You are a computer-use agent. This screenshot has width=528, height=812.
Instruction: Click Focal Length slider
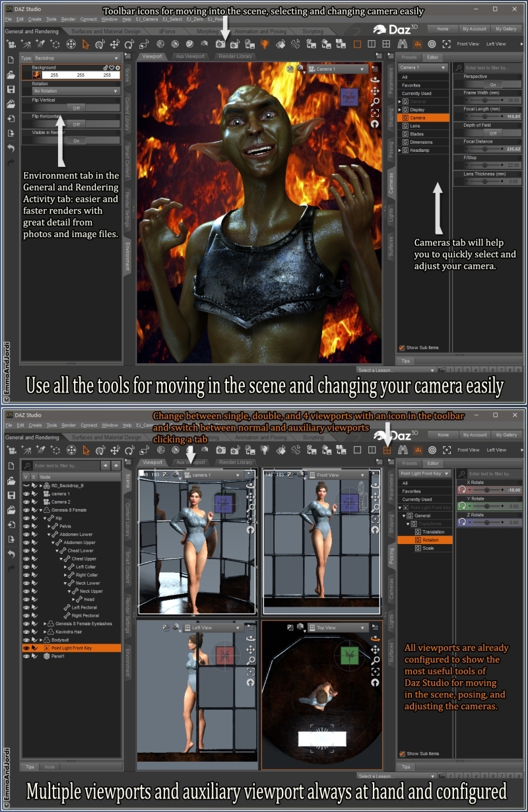click(x=484, y=117)
